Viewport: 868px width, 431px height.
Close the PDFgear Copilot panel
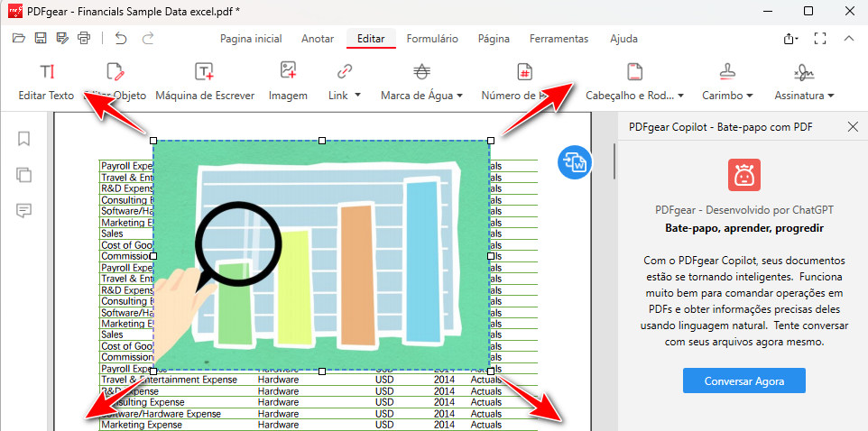pos(853,127)
